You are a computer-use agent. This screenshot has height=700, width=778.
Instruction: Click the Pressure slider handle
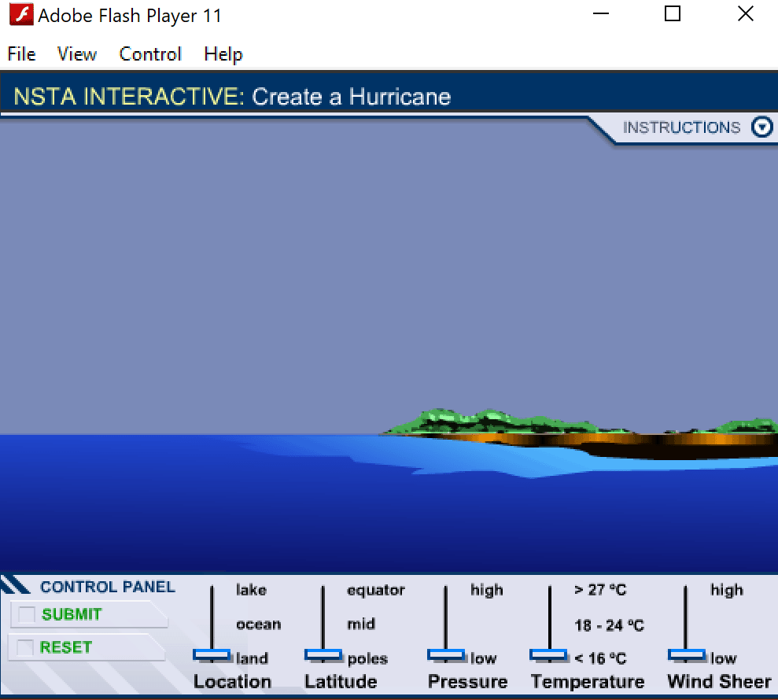(x=445, y=655)
